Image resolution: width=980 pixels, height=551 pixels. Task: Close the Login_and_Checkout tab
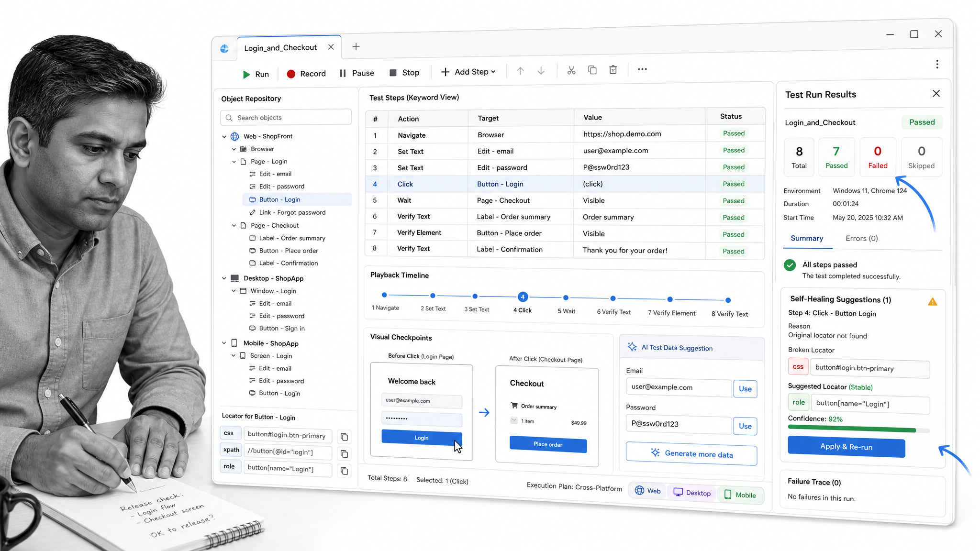coord(331,47)
